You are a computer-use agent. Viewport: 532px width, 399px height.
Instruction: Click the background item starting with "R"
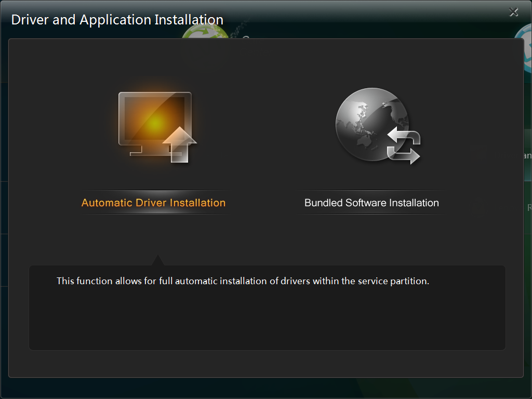point(528,208)
